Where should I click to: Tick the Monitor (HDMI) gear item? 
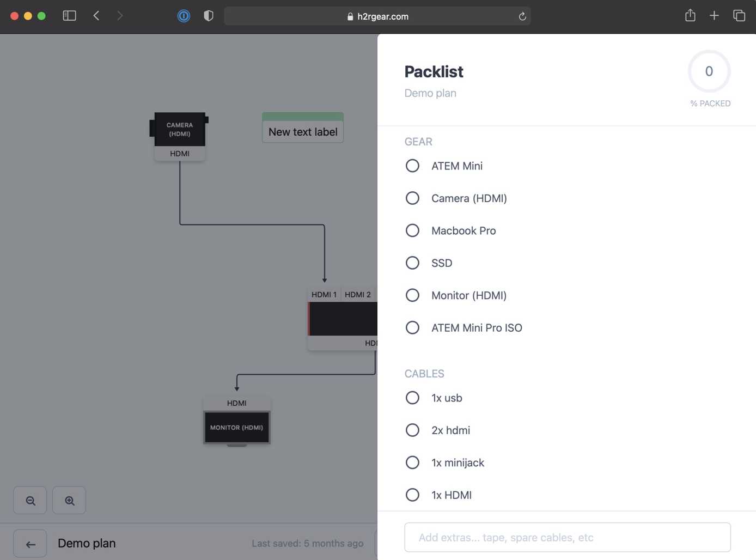click(x=412, y=295)
